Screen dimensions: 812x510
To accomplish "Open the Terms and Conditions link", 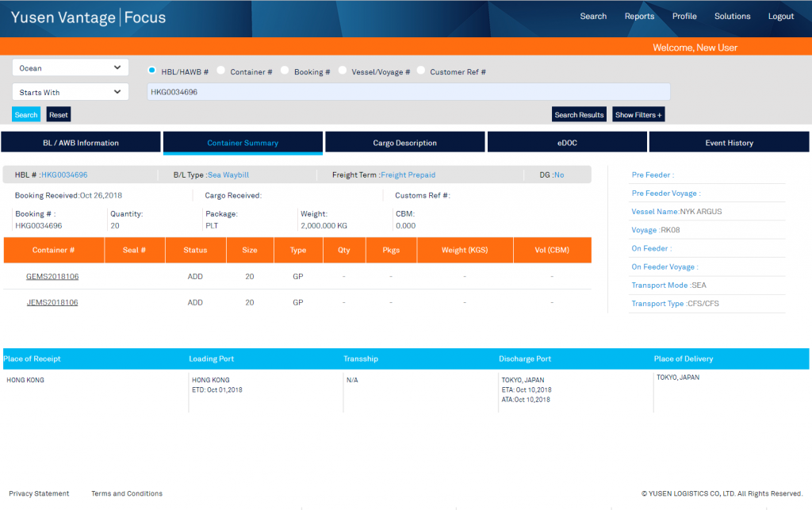I will point(127,493).
